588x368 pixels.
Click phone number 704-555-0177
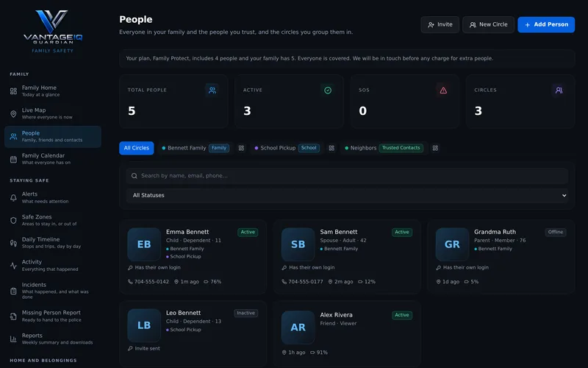click(306, 282)
